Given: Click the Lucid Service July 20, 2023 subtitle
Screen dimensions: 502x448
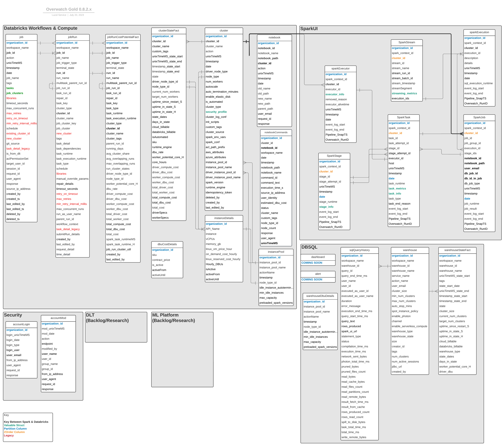Looking at the screenshot, I should tap(68, 15).
